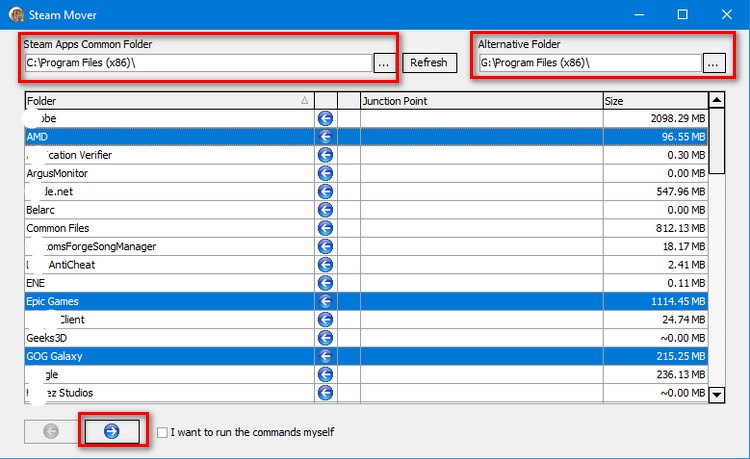Click the 18.17 MB size cell

[x=655, y=246]
